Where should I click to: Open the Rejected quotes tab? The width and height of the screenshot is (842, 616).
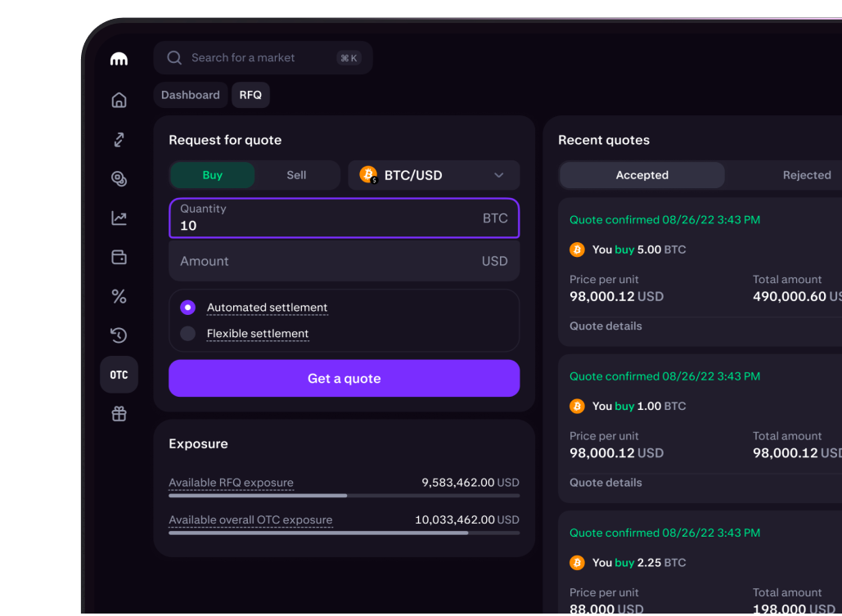coord(807,174)
